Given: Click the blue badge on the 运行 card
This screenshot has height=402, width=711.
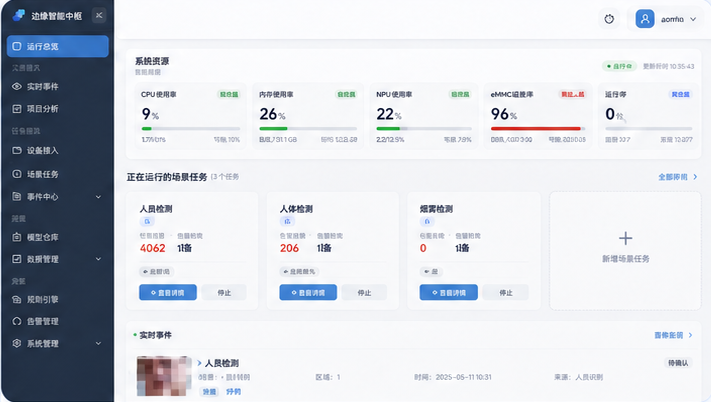Looking at the screenshot, I should click(x=681, y=94).
